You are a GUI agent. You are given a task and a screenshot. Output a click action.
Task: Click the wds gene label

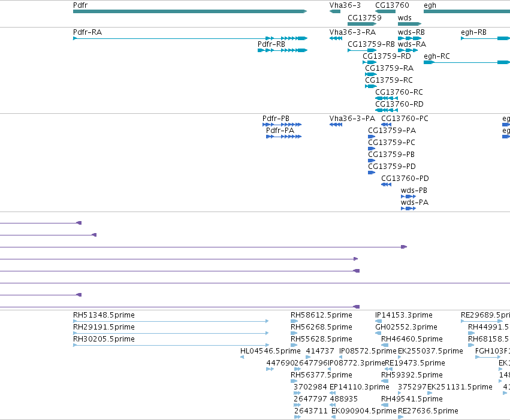[405, 17]
